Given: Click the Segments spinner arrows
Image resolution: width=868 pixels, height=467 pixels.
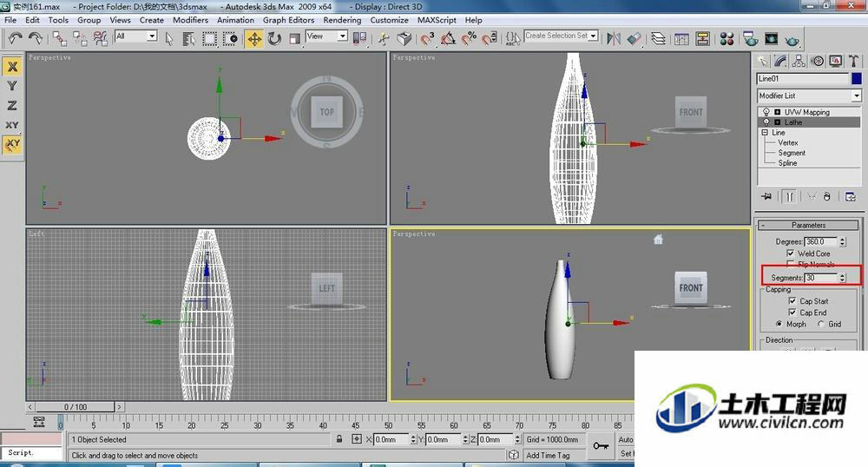Looking at the screenshot, I should pos(842,278).
